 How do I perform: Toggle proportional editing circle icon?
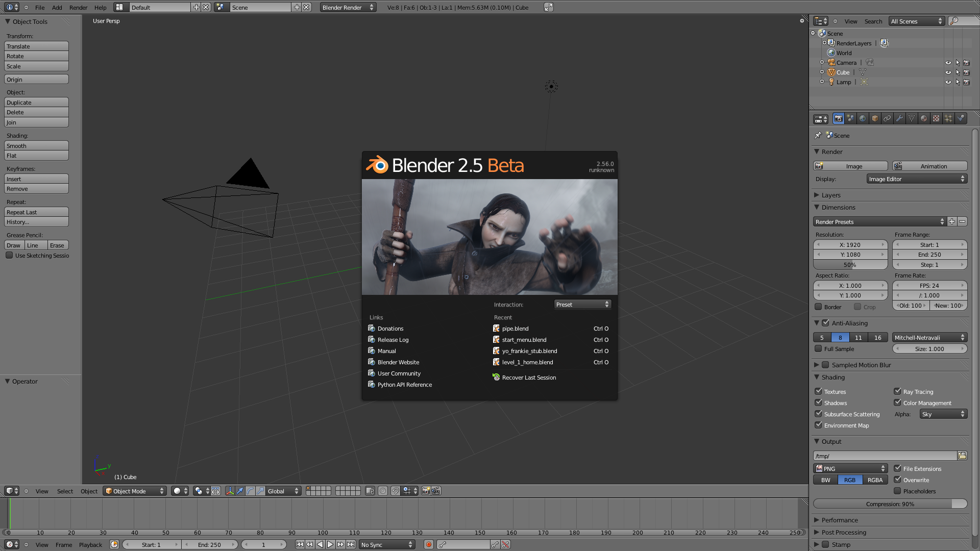pos(382,491)
